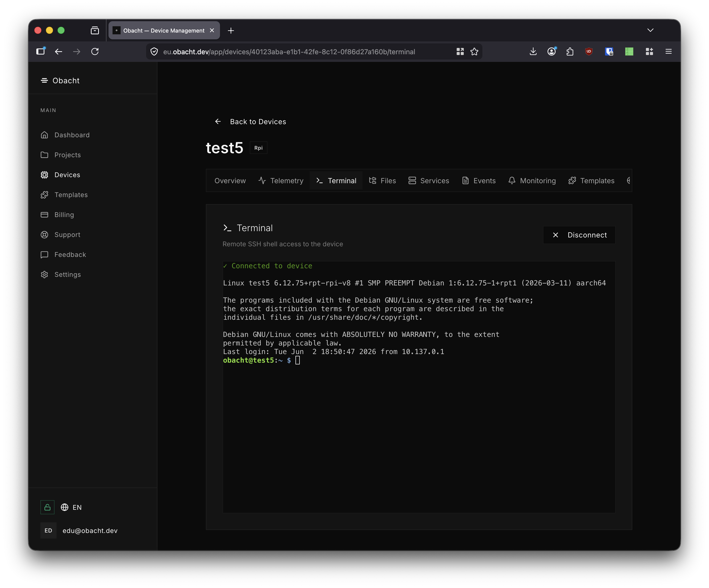Focus the URL address bar
The width and height of the screenshot is (709, 588).
click(x=289, y=52)
